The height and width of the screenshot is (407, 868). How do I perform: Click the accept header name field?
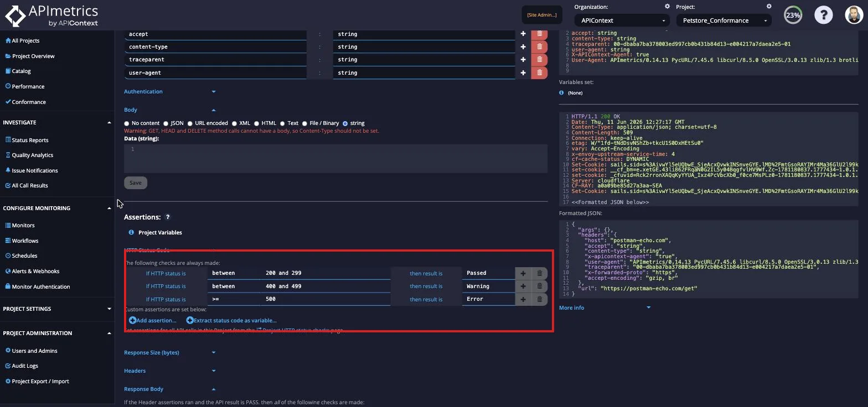pos(215,34)
